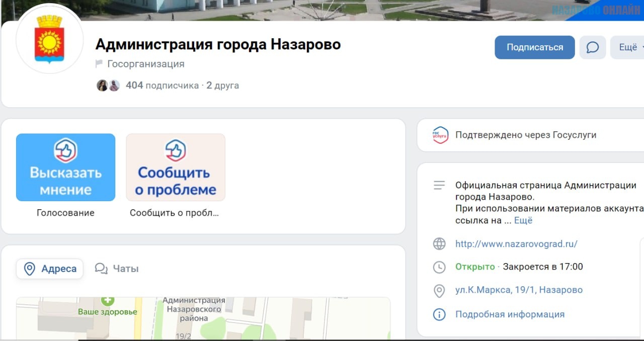The image size is (644, 341).
Task: Click Администрация Назаровского района map label
Action: coord(194,309)
